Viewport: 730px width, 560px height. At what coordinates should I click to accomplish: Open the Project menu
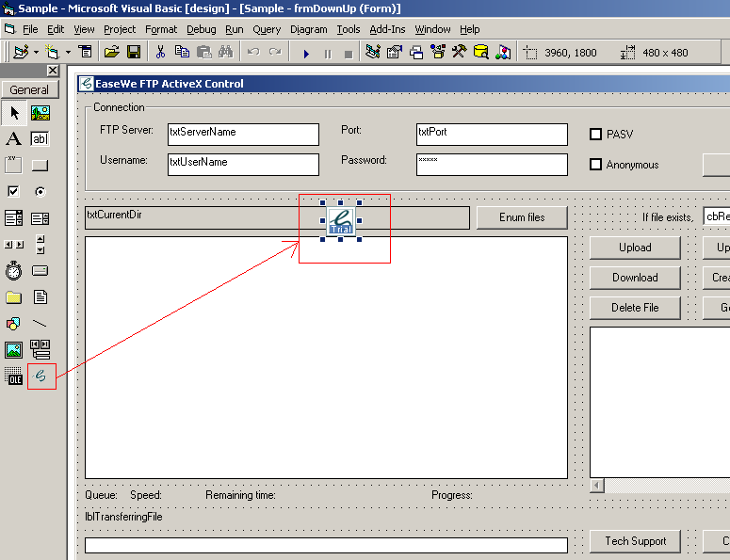(x=120, y=29)
